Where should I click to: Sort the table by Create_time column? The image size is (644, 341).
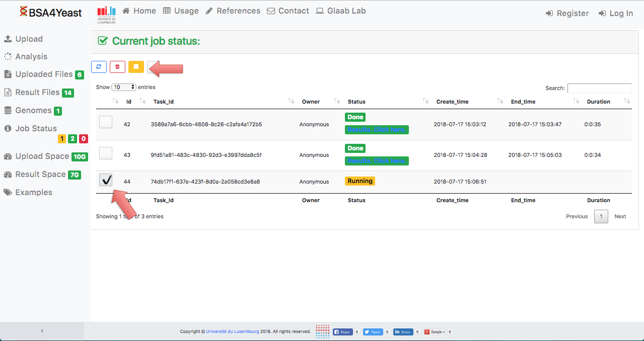452,102
